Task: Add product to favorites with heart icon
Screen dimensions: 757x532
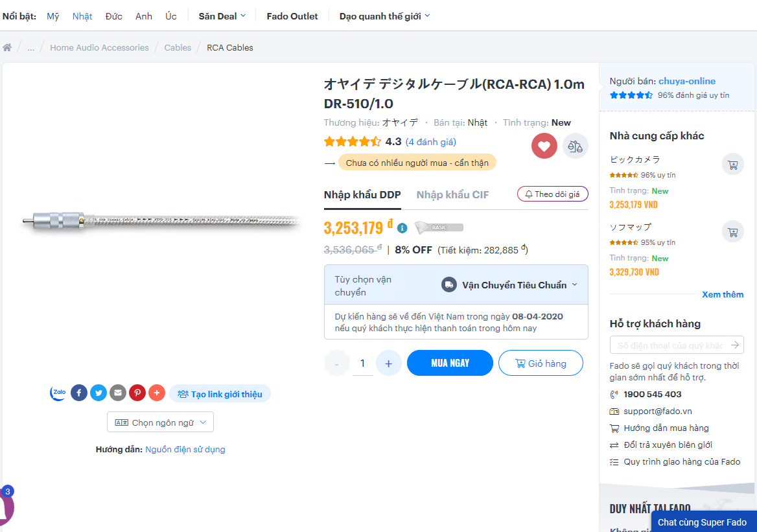Action: pyautogui.click(x=544, y=146)
